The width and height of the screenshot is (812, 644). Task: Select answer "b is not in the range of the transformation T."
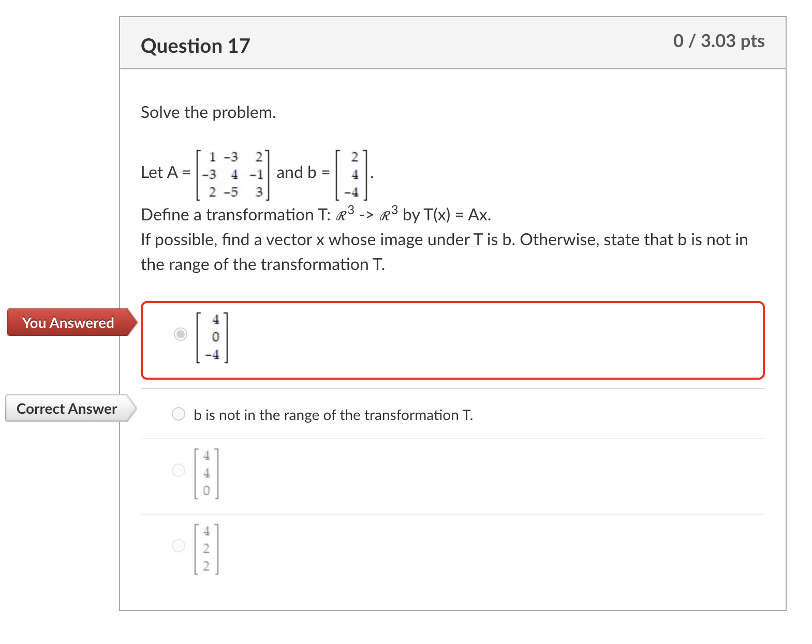pyautogui.click(x=179, y=413)
